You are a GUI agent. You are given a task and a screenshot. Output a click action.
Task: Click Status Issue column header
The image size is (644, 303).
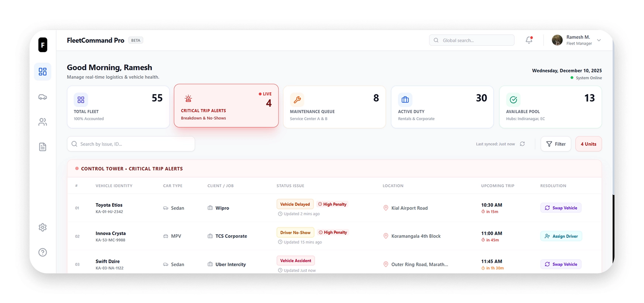(x=290, y=186)
